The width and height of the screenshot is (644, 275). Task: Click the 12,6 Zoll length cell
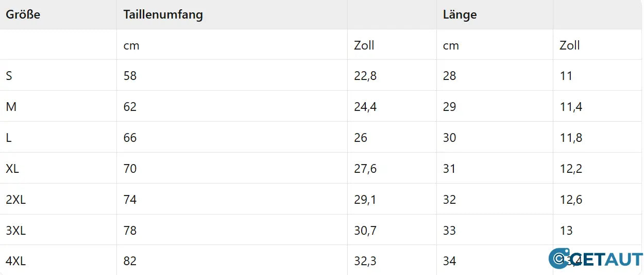coord(571,200)
